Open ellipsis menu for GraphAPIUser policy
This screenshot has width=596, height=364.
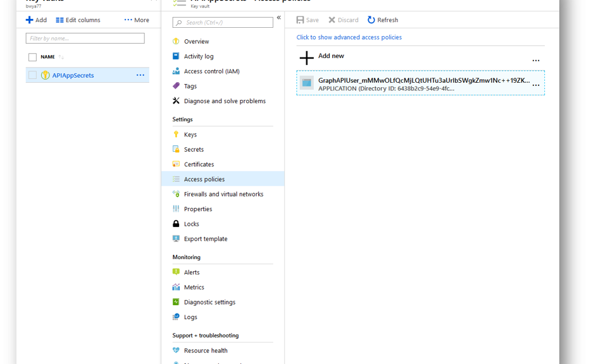tap(535, 85)
